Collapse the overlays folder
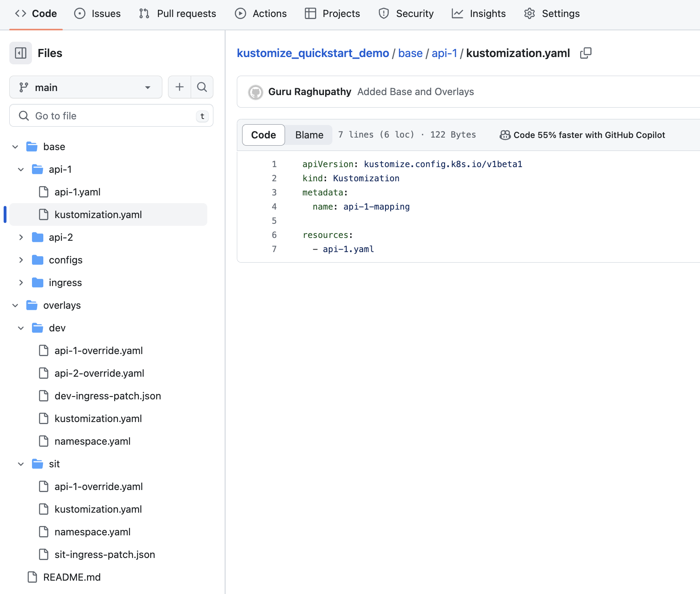The width and height of the screenshot is (700, 594). coord(15,305)
